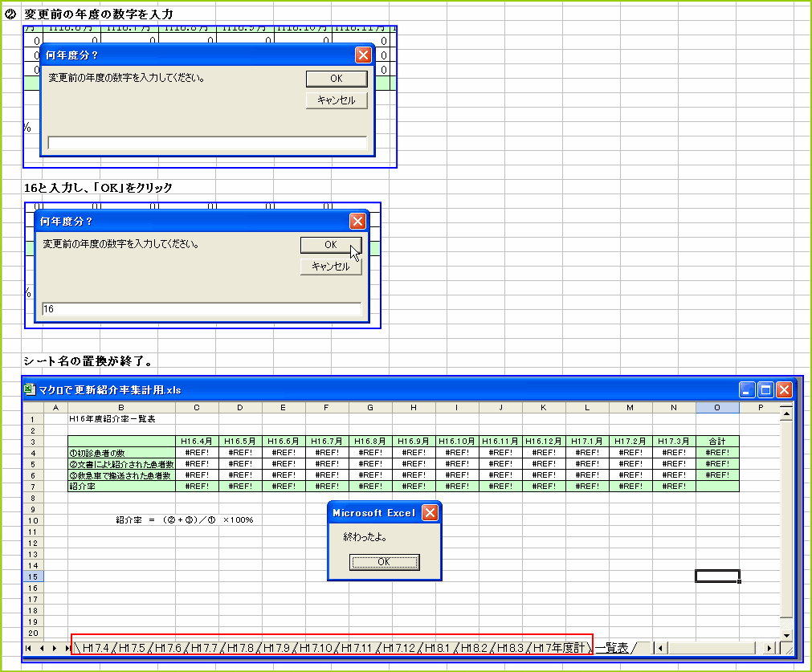The height and width of the screenshot is (672, 812).
Task: Click the Excel workbook icon in title bar
Action: pos(30,390)
